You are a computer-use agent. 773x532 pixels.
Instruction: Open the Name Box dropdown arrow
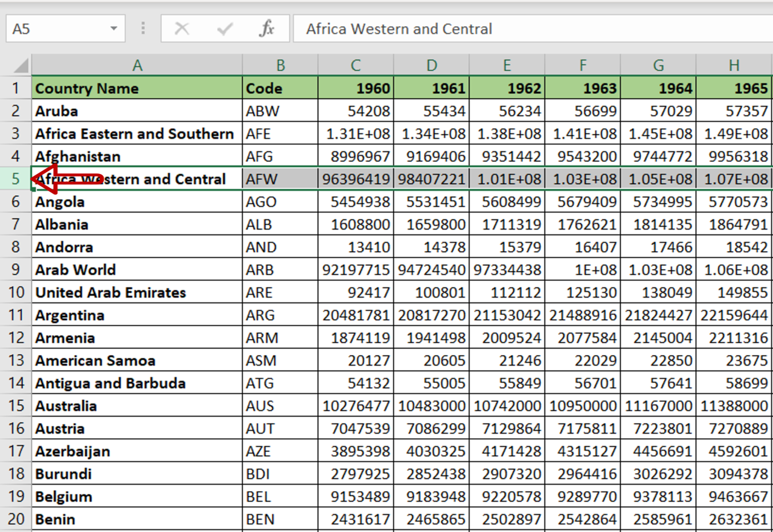tap(114, 29)
